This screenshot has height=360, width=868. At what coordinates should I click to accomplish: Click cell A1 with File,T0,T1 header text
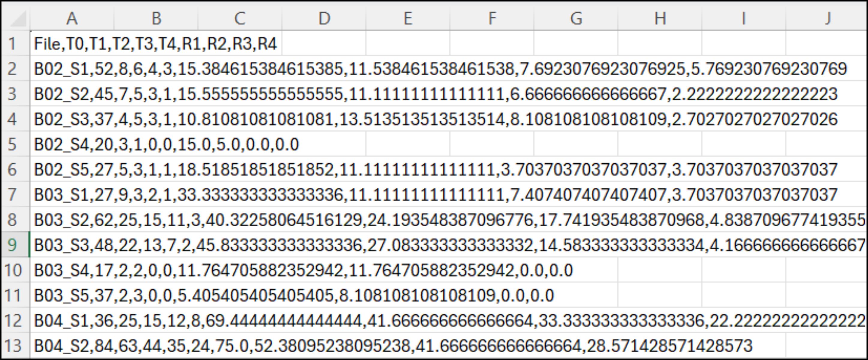[x=72, y=44]
